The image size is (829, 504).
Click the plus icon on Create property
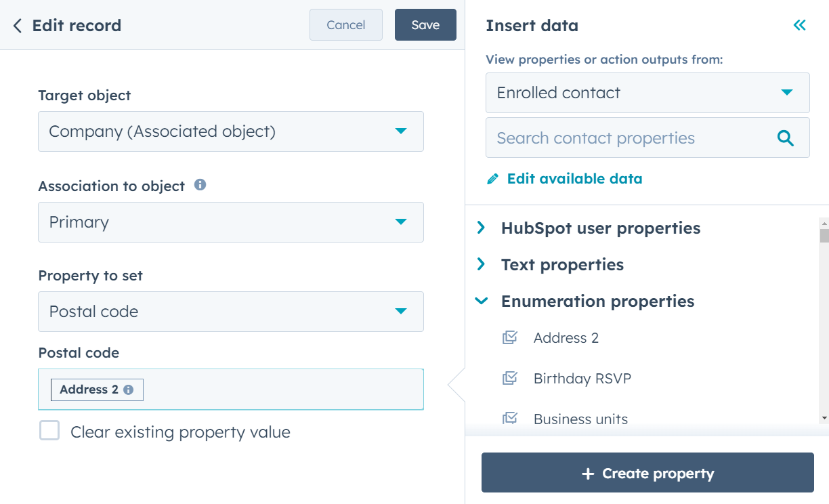pyautogui.click(x=588, y=473)
